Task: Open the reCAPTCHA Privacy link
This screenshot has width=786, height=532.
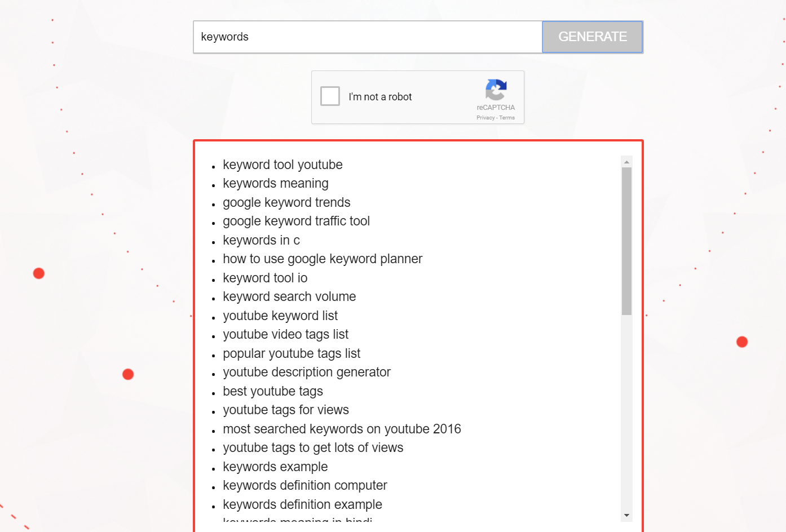Action: pyautogui.click(x=485, y=118)
